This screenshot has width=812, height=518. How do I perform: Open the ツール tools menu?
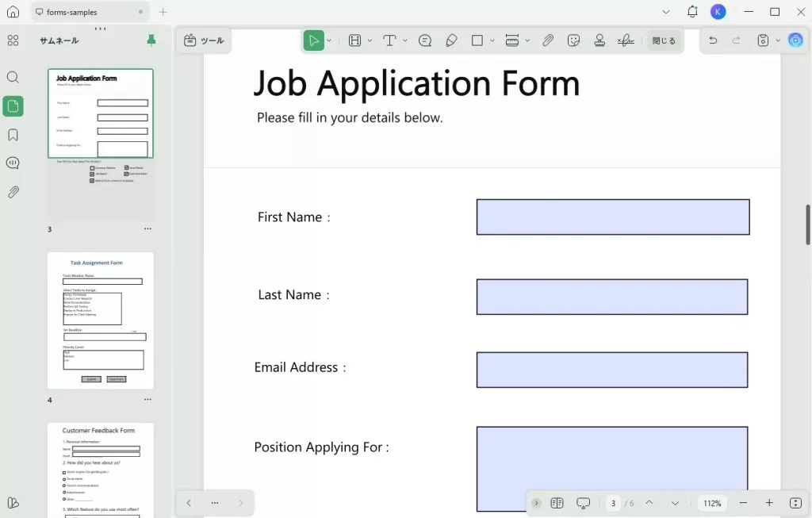coord(204,40)
